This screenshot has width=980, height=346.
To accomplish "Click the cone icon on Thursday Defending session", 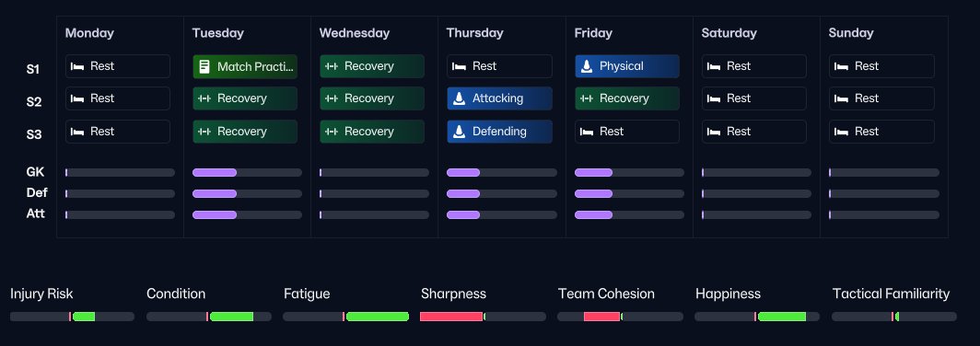I will click(x=460, y=132).
